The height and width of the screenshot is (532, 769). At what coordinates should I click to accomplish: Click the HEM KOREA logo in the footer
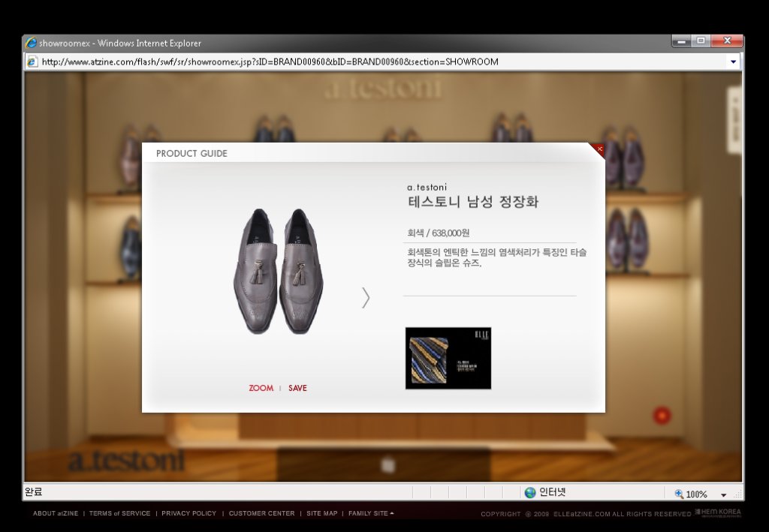[x=717, y=512]
